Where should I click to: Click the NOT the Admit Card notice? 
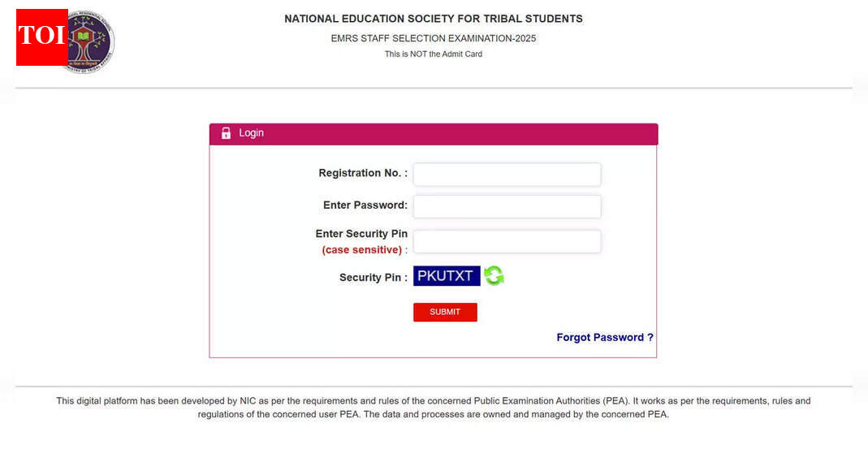pos(433,54)
